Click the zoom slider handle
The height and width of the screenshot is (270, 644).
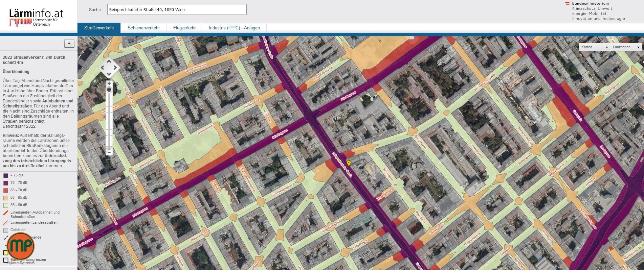[x=109, y=90]
